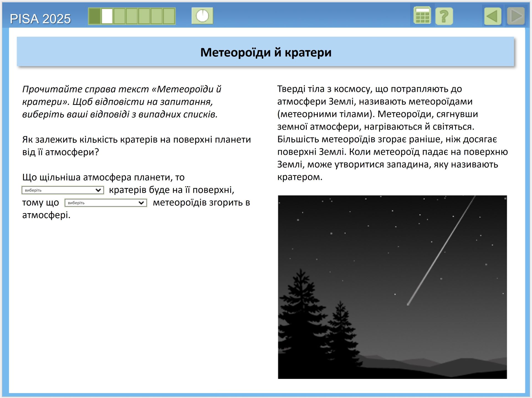Click the 'Метеороїди й кратери' heading banner

pyautogui.click(x=265, y=52)
